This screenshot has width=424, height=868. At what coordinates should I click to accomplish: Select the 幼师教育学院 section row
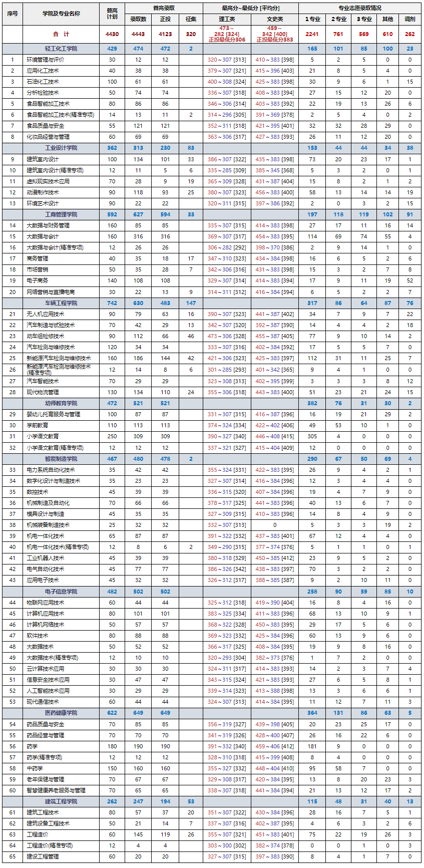[x=212, y=403]
